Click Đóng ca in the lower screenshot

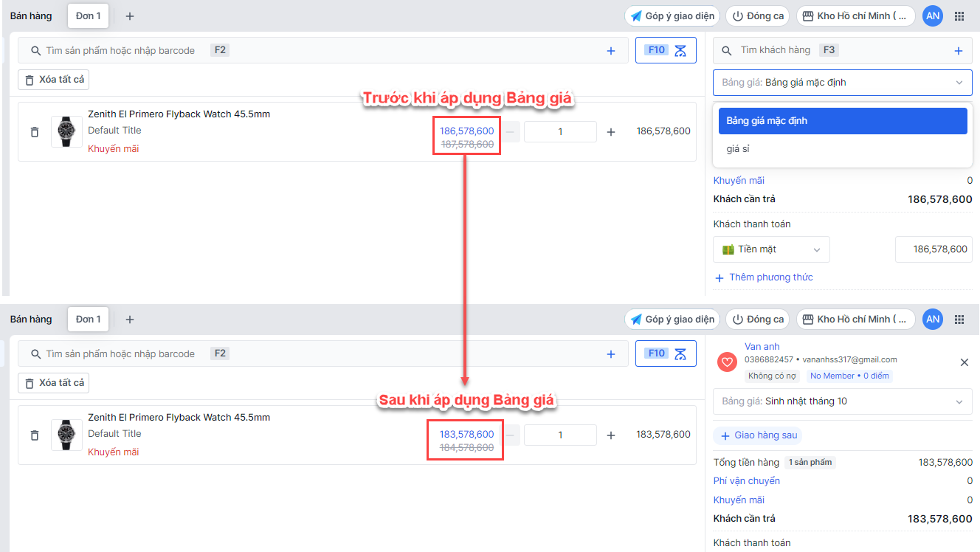click(x=757, y=320)
